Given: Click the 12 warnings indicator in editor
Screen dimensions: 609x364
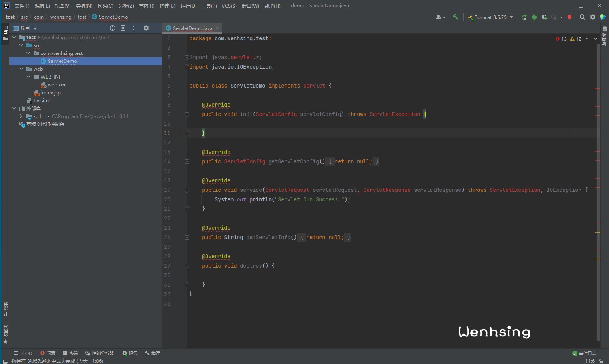Looking at the screenshot, I should 576,39.
